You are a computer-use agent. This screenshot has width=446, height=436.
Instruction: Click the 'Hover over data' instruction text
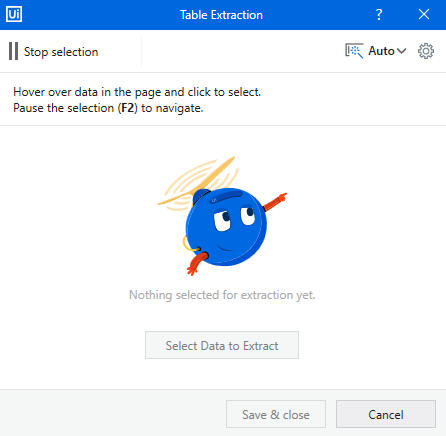pos(137,92)
